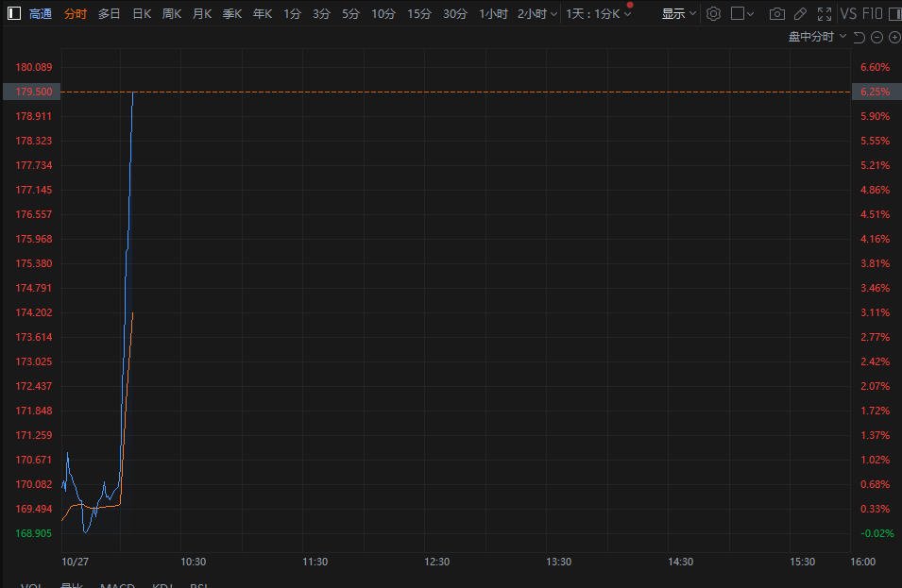Viewport: 902px width, 588px height.
Task: Click the square layout icon
Action: coord(737,13)
